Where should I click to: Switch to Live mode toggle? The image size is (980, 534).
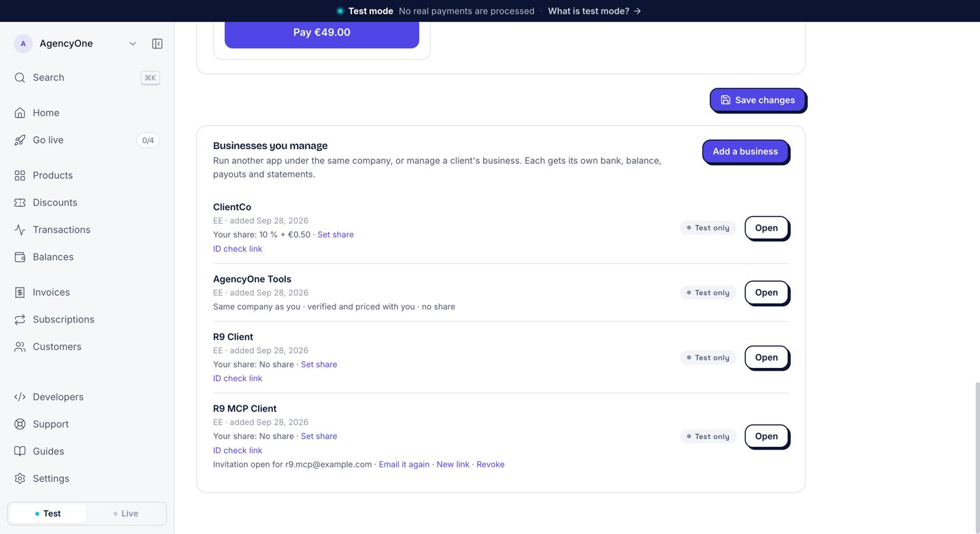coord(126,514)
